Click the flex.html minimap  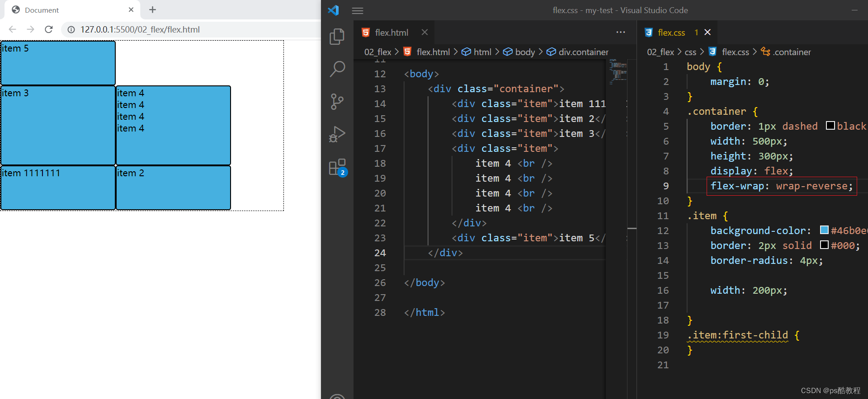coord(618,72)
